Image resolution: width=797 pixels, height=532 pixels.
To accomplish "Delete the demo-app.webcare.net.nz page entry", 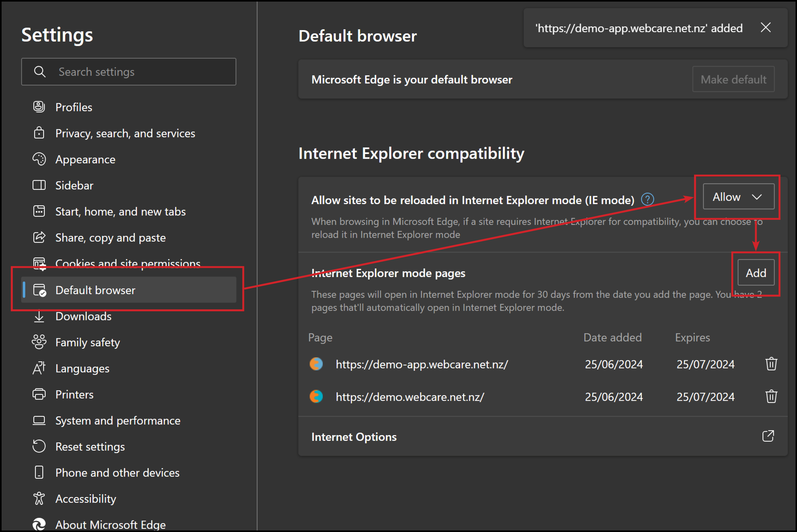I will pos(771,364).
